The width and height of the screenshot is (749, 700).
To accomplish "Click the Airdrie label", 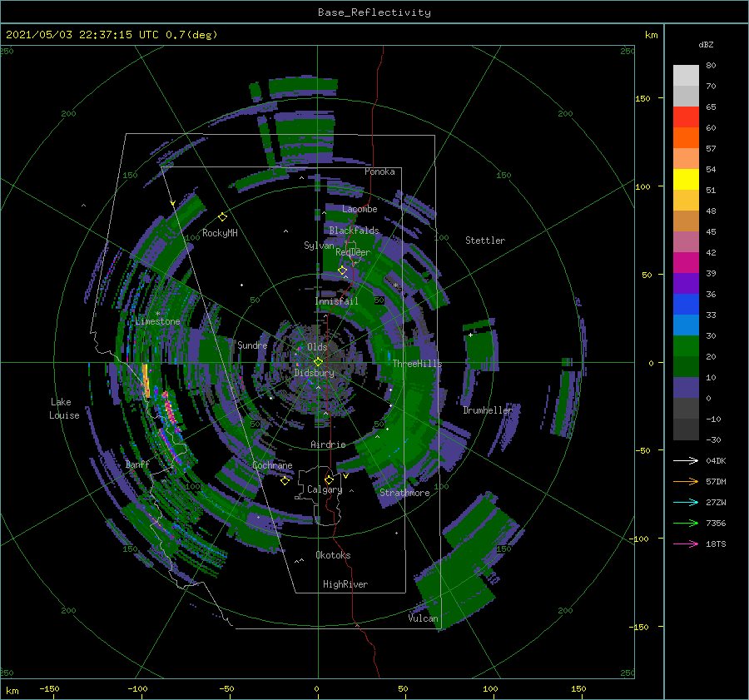I will click(x=328, y=444).
